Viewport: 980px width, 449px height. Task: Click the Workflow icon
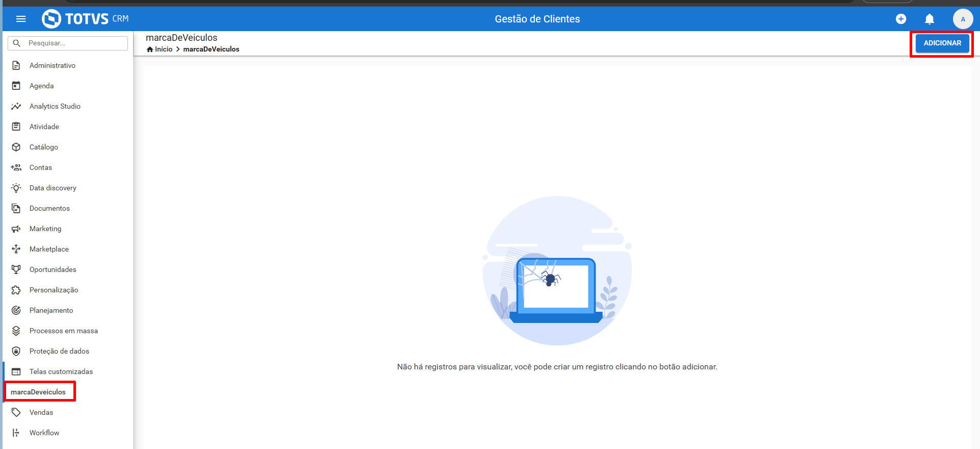point(16,433)
